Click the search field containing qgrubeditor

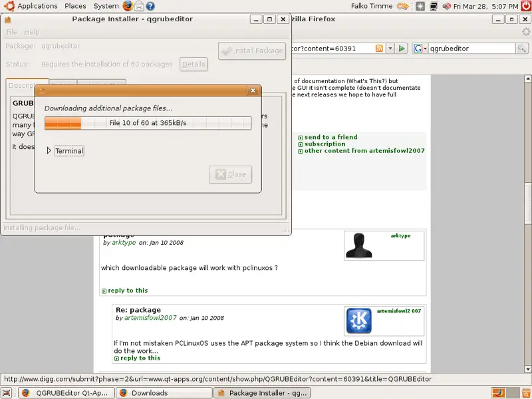tap(471, 49)
